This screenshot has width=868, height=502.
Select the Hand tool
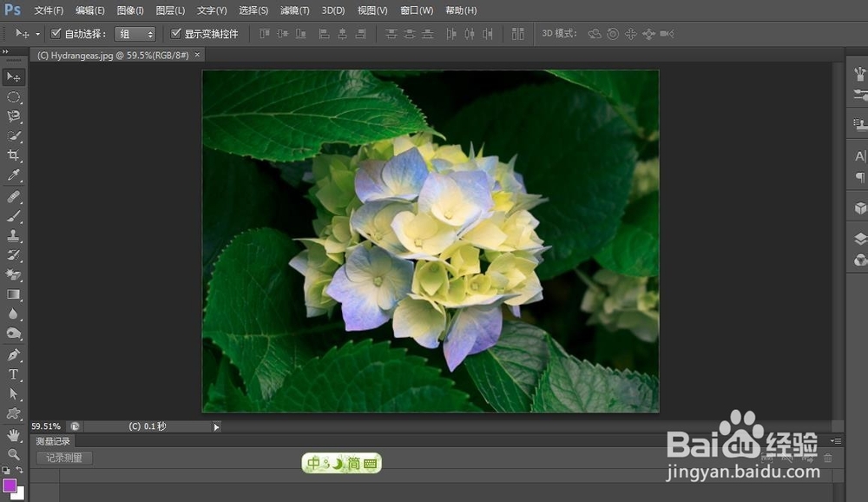point(13,435)
